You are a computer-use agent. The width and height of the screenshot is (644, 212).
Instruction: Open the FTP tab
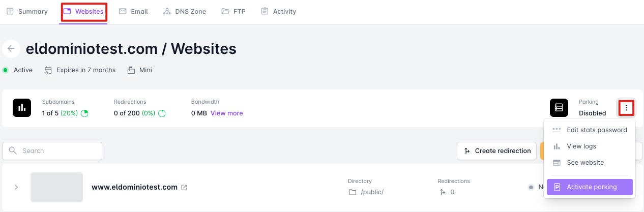click(x=233, y=11)
